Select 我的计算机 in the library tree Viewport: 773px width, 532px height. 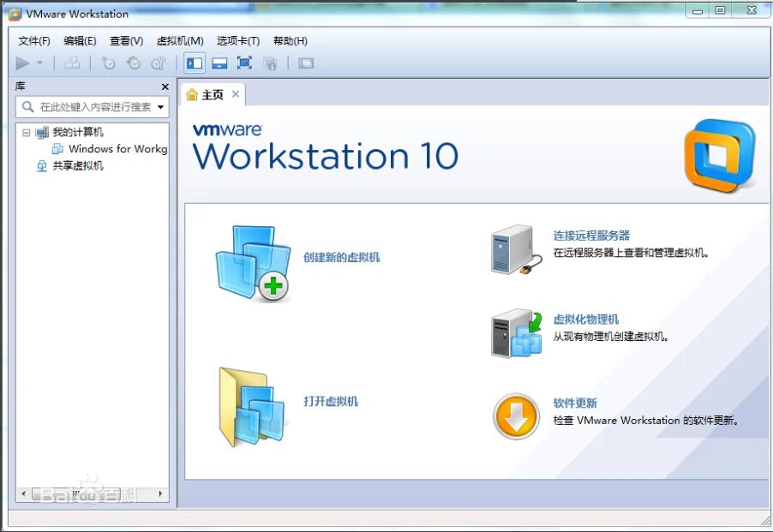(78, 132)
